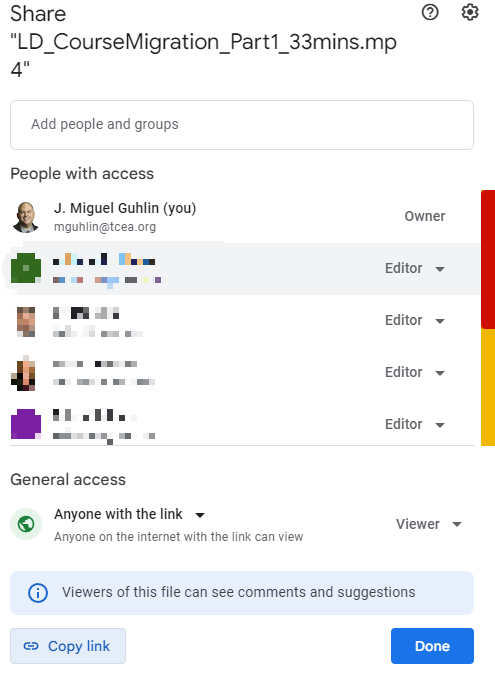Click the green globe General access icon
The width and height of the screenshot is (495, 680).
coord(26,524)
